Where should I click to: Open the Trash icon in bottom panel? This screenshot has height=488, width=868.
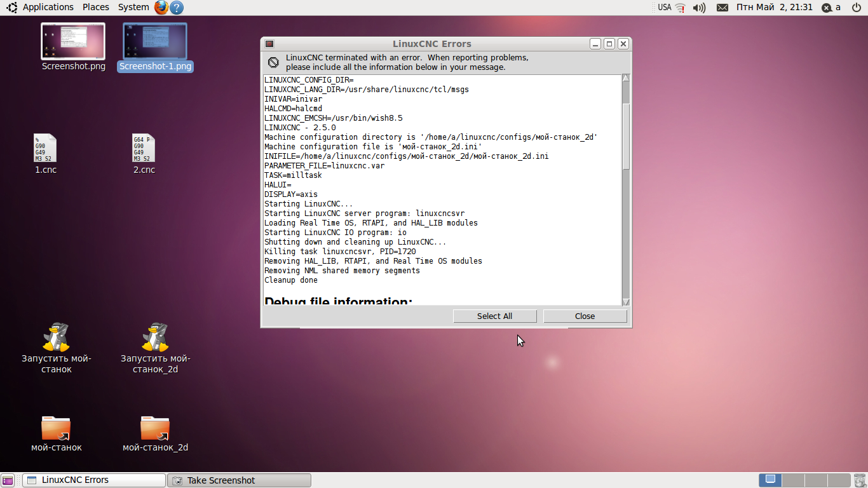point(859,480)
